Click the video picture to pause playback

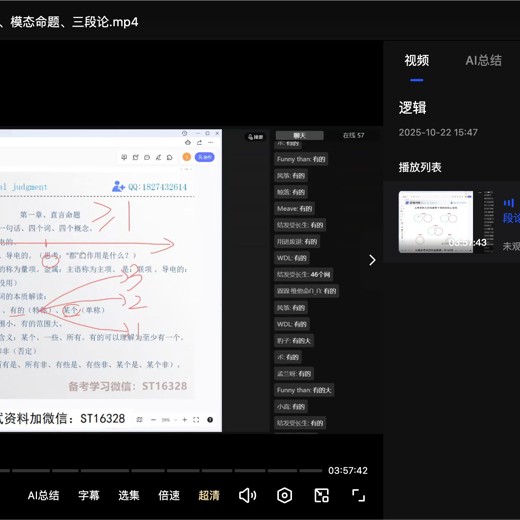(x=191, y=280)
